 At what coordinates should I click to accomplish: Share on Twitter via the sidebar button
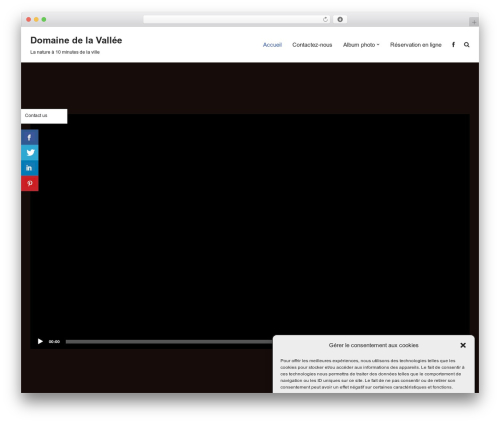click(x=30, y=153)
